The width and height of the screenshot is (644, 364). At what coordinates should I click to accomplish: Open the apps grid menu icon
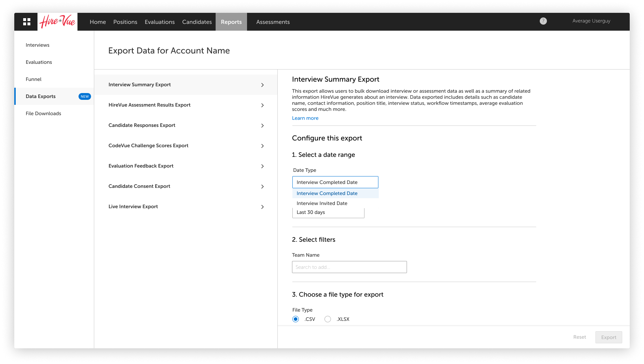pyautogui.click(x=26, y=22)
